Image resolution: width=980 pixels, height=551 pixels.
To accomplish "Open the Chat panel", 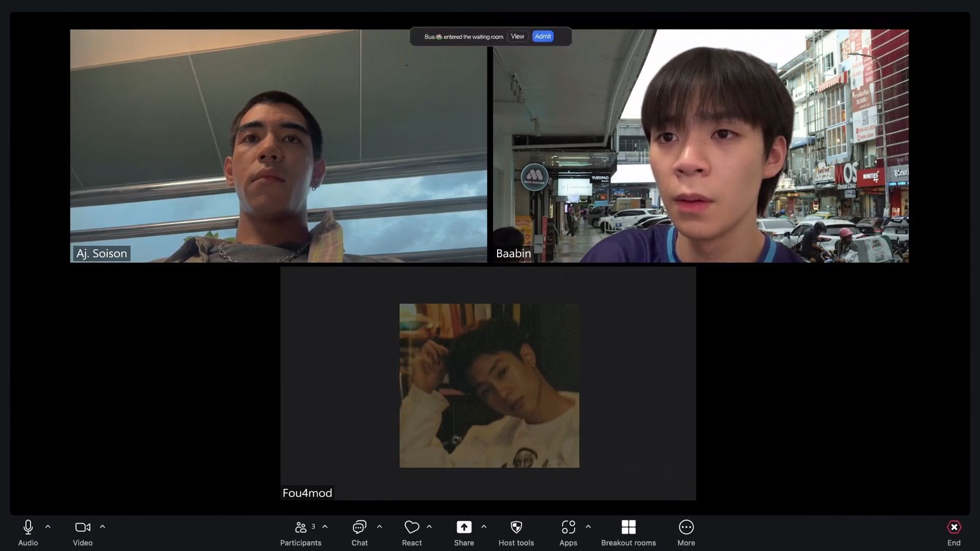I will 359,527.
